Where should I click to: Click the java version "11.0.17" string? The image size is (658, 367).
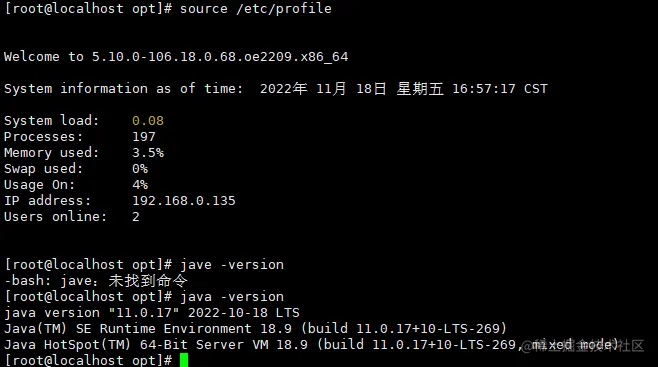click(152, 312)
